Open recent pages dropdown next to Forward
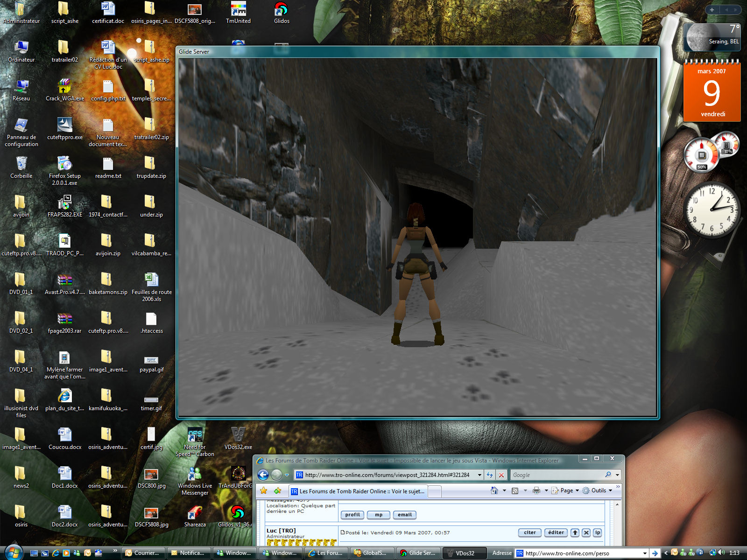This screenshot has height=560, width=747. click(x=287, y=475)
